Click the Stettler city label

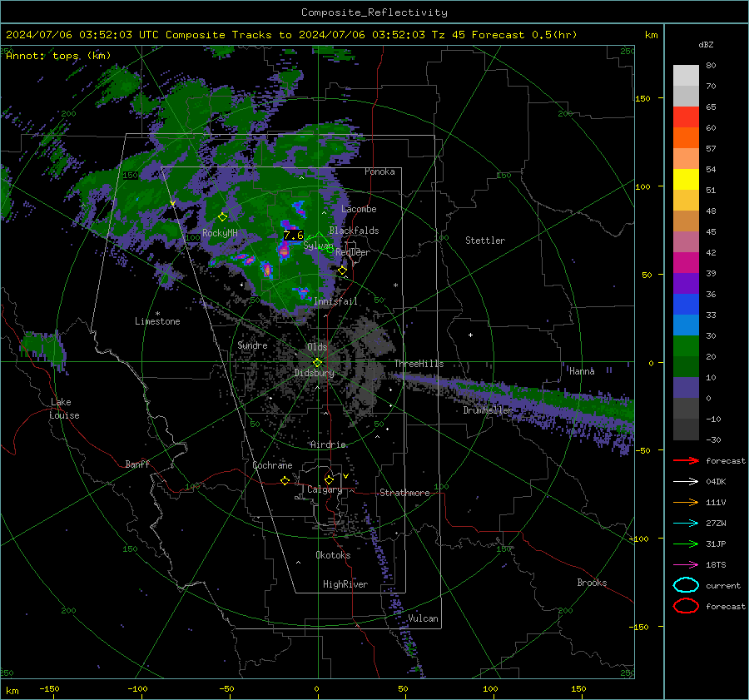tap(485, 241)
